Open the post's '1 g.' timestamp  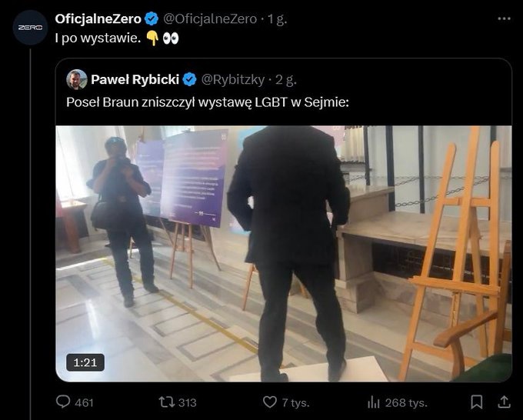point(276,18)
